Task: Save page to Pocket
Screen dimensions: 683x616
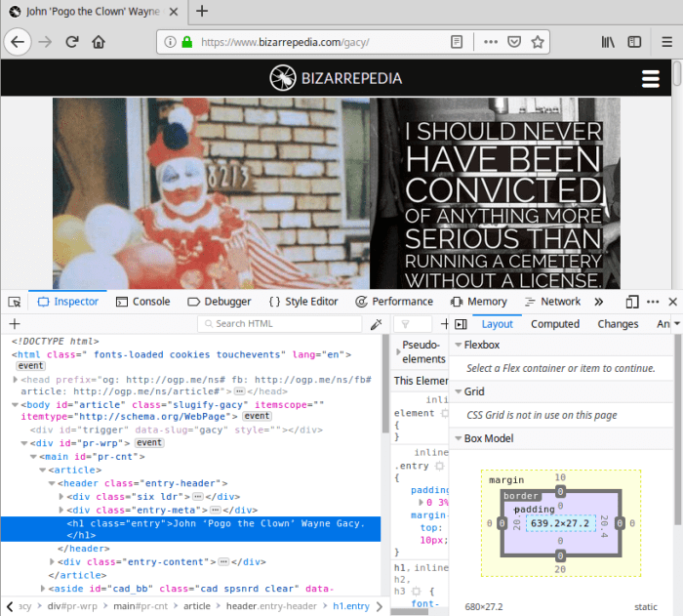Action: point(514,42)
